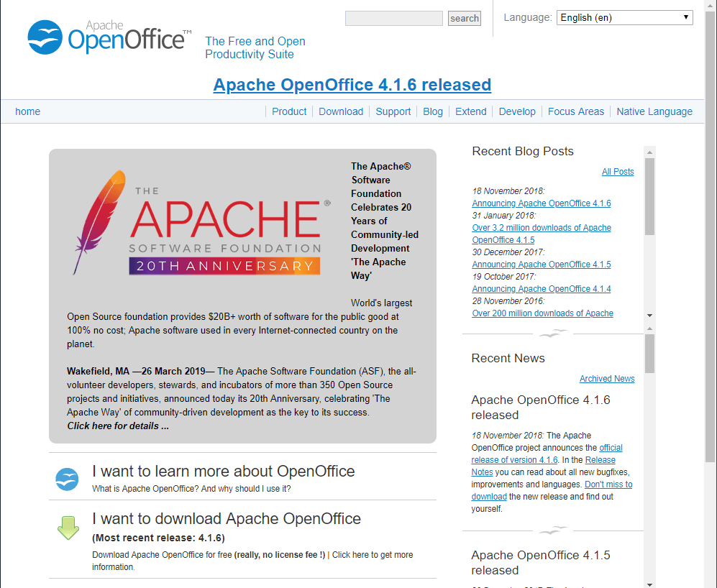Image resolution: width=717 pixels, height=588 pixels.
Task: Click the 'Recent Blog Posts' section heading
Action: point(523,152)
